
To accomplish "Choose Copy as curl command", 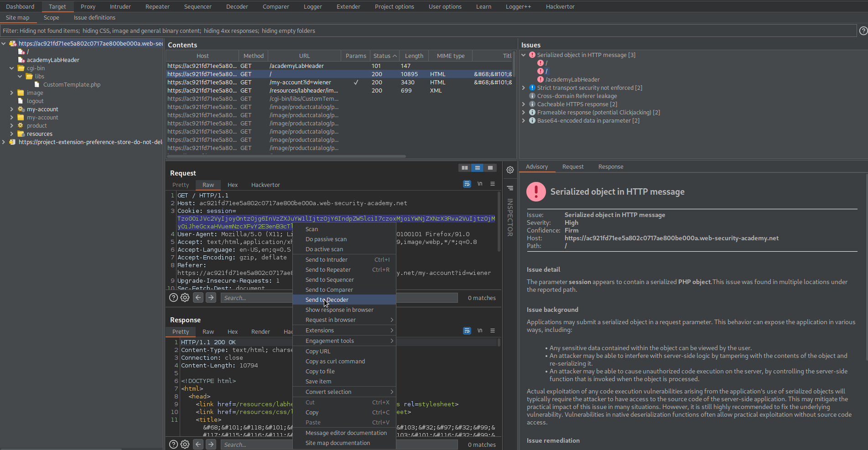I will point(344,361).
